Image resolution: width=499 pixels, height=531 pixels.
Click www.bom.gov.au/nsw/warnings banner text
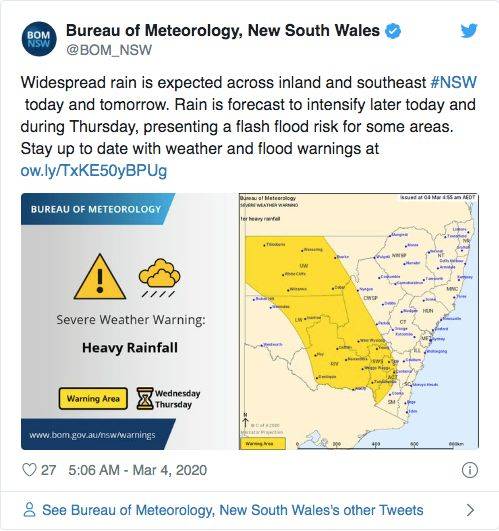(x=92, y=434)
